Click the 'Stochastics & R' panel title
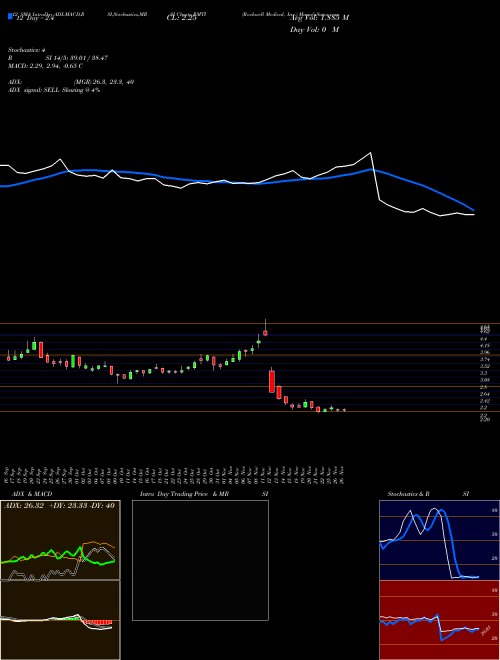The image size is (500, 660). (x=408, y=494)
